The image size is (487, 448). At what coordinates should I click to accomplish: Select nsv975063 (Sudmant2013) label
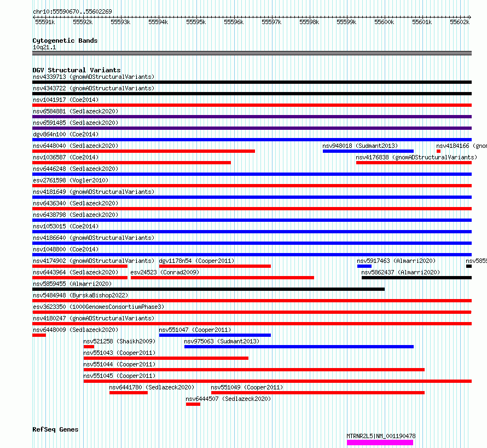click(x=222, y=341)
